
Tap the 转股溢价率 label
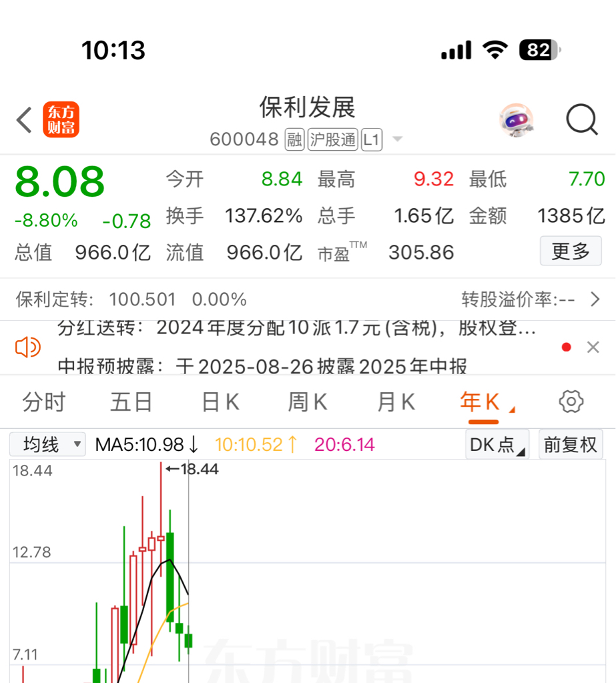[509, 299]
